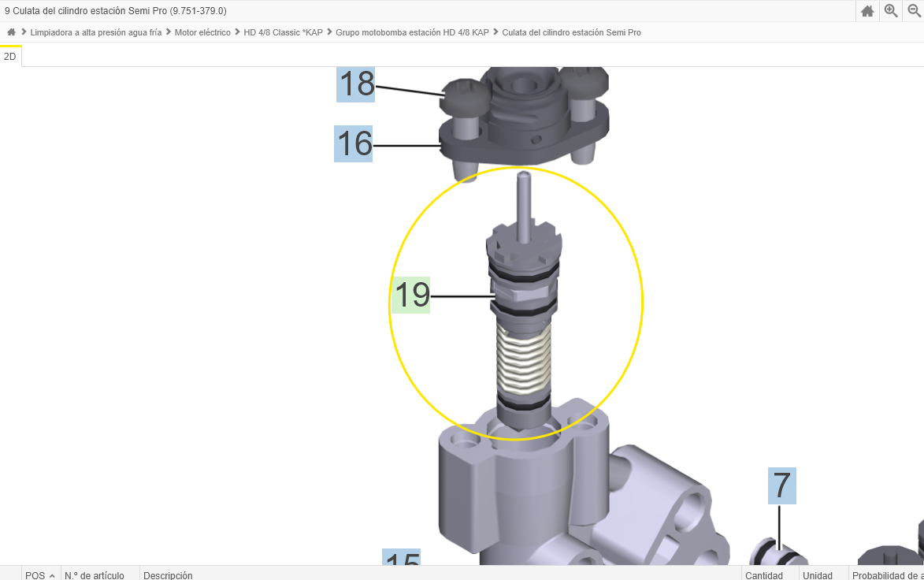The width and height of the screenshot is (924, 580).
Task: Switch to the 2D tab
Action: [x=10, y=56]
